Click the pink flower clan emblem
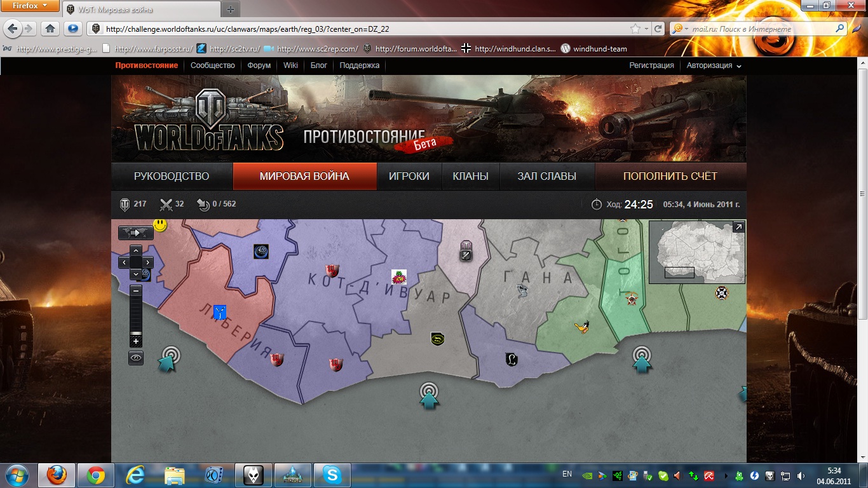Image resolution: width=868 pixels, height=488 pixels. tap(398, 277)
